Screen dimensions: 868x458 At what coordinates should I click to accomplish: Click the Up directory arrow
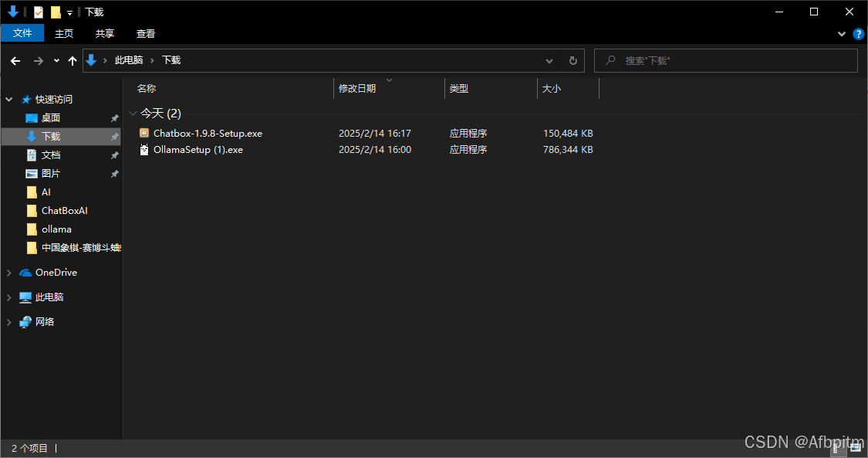(73, 60)
